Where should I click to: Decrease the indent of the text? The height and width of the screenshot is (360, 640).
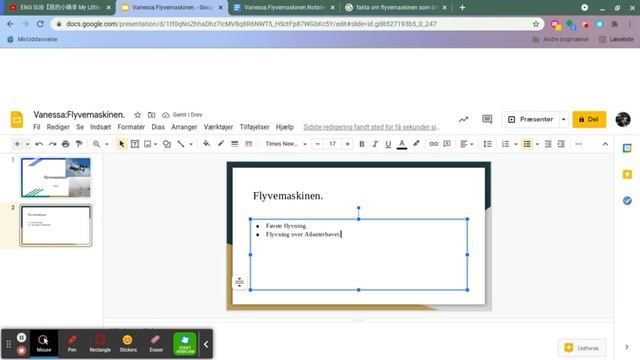(548, 144)
